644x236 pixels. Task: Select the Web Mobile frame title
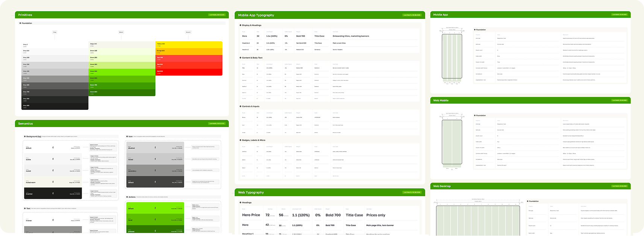(x=441, y=100)
